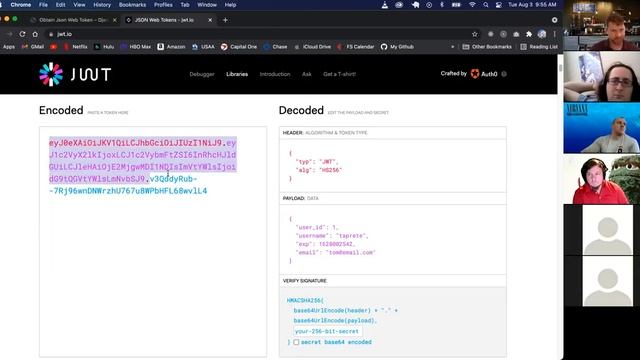This screenshot has width=640, height=360.
Task: Open the File menu
Action: tap(43, 5)
